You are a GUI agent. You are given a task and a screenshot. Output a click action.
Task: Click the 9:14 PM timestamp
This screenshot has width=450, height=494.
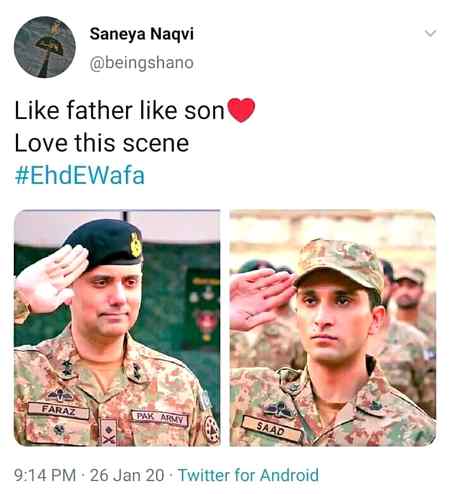click(x=45, y=475)
